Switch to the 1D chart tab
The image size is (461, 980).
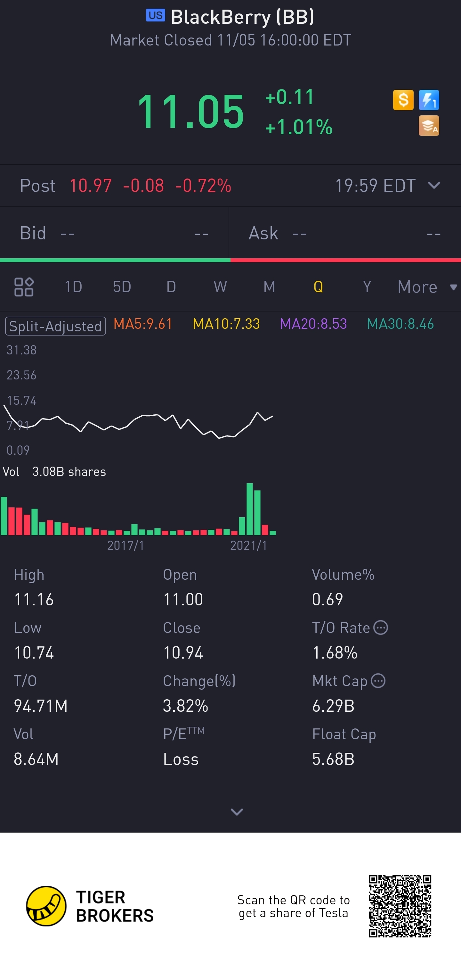point(73,287)
